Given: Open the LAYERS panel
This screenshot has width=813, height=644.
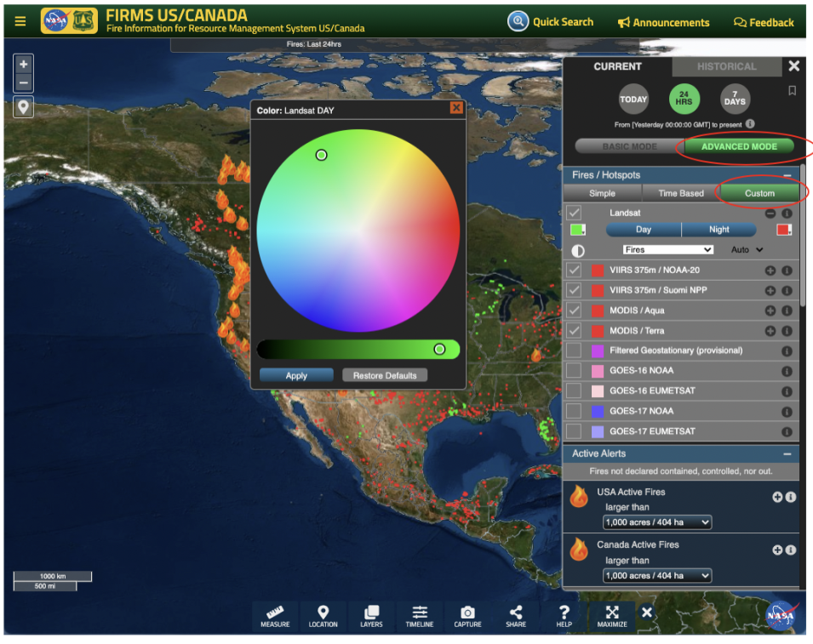Looking at the screenshot, I should click(x=371, y=617).
